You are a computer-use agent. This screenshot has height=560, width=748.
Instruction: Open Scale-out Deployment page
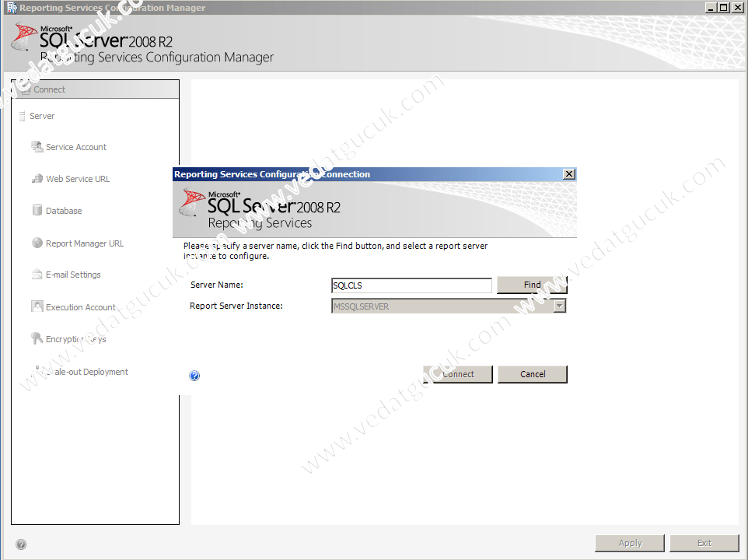[86, 372]
